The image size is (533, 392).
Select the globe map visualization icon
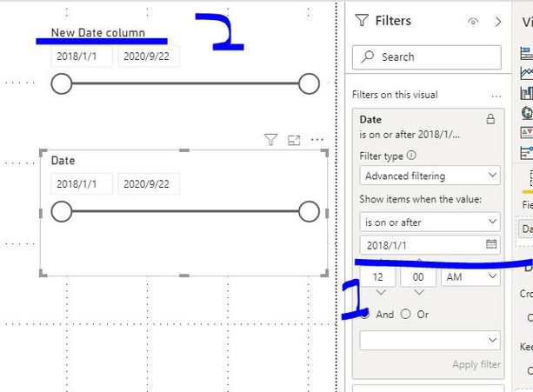coord(527,112)
